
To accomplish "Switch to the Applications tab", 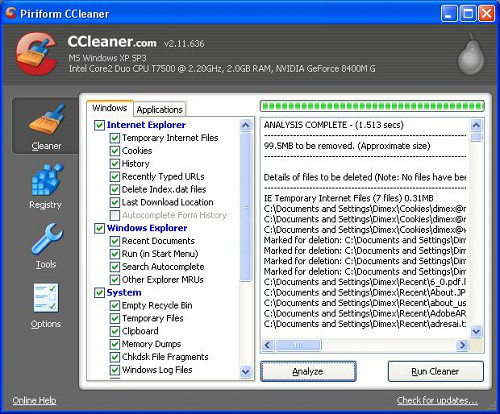I will (160, 109).
